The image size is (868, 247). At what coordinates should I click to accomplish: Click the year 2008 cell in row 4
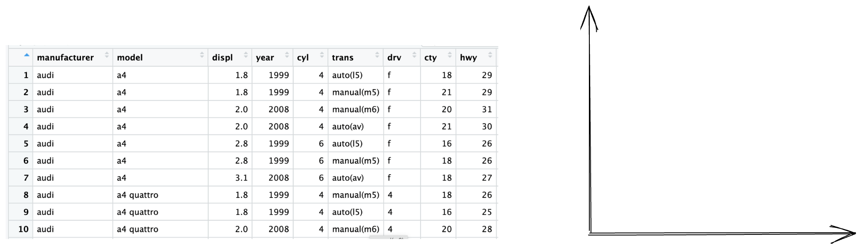coord(278,127)
